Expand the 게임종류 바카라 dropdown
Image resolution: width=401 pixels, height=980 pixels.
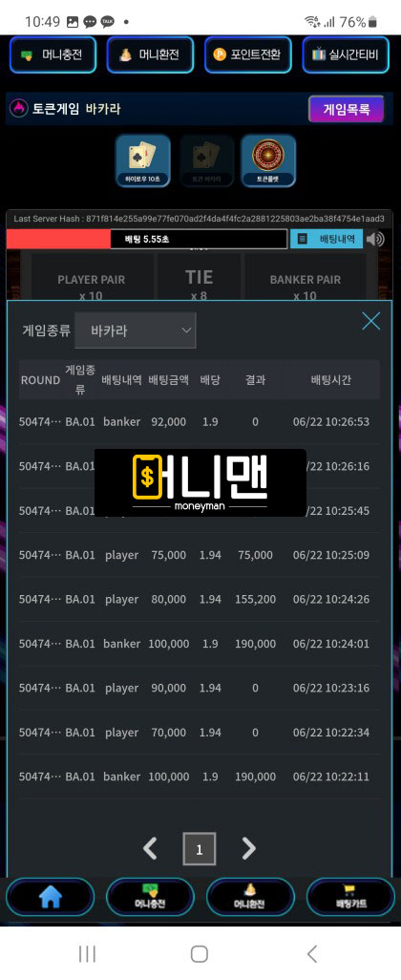135,330
